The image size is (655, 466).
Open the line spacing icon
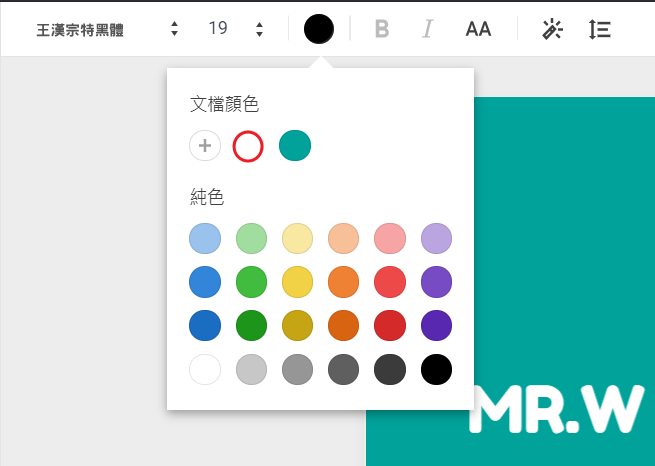pyautogui.click(x=600, y=29)
